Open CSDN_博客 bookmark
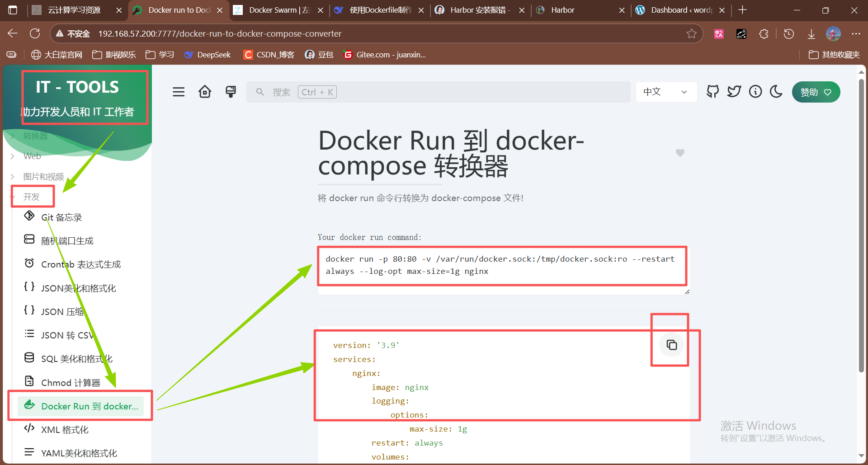 [269, 55]
